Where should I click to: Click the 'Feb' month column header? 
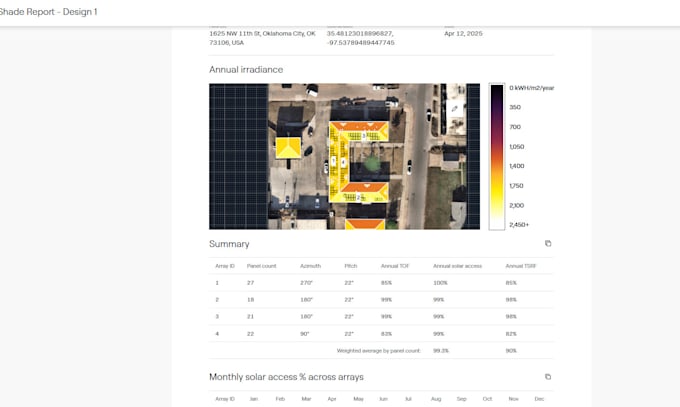tap(280, 399)
